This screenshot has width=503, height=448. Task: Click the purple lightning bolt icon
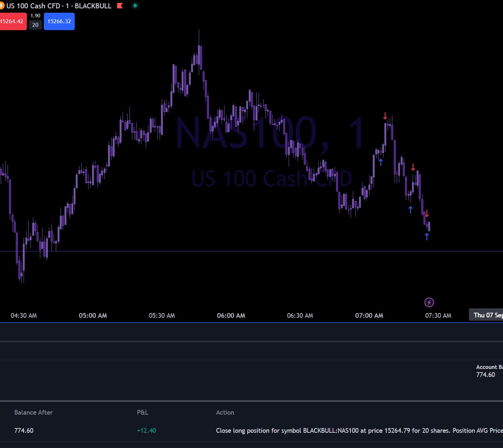coord(429,302)
